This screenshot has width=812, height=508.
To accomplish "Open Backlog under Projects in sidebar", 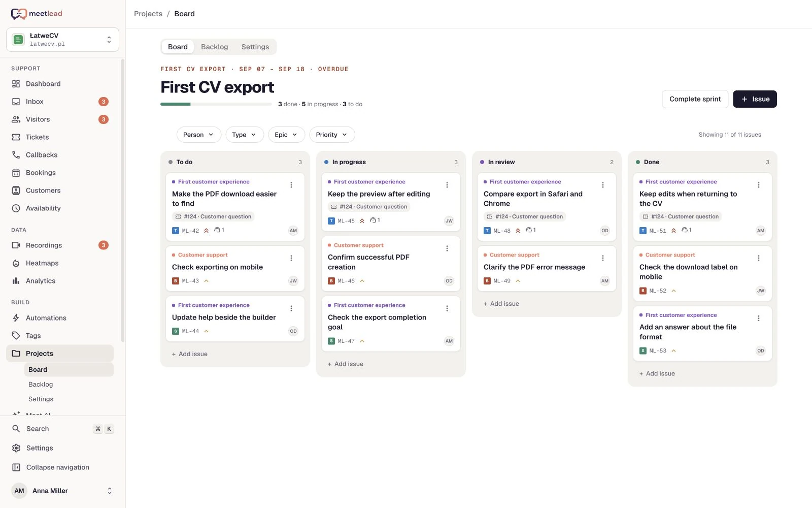I will pyautogui.click(x=41, y=385).
